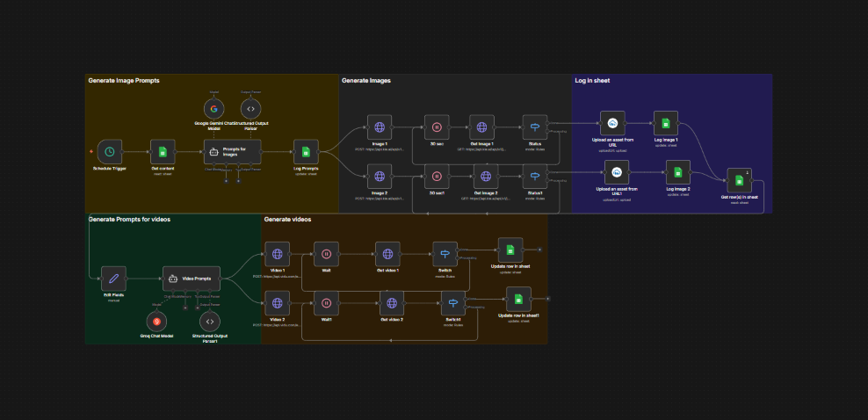The width and height of the screenshot is (868, 420).
Task: Click the Tool plus connector under Prompts for Images
Action: click(x=239, y=180)
